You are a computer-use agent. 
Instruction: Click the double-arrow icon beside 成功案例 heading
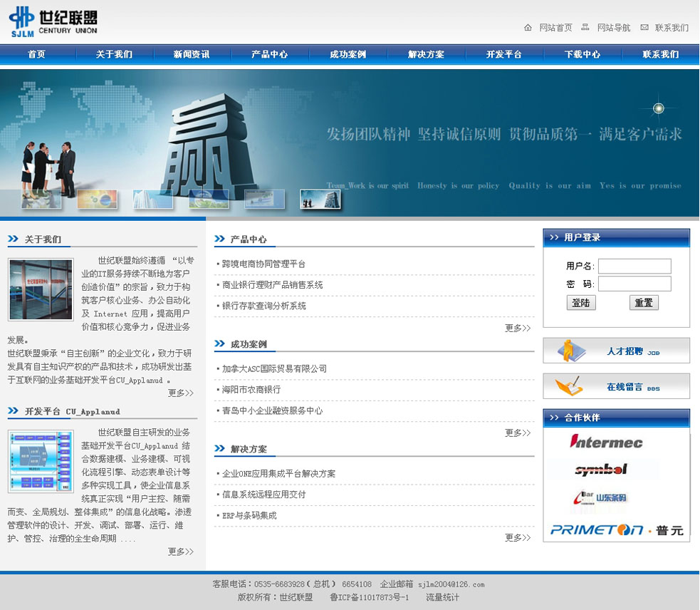219,343
